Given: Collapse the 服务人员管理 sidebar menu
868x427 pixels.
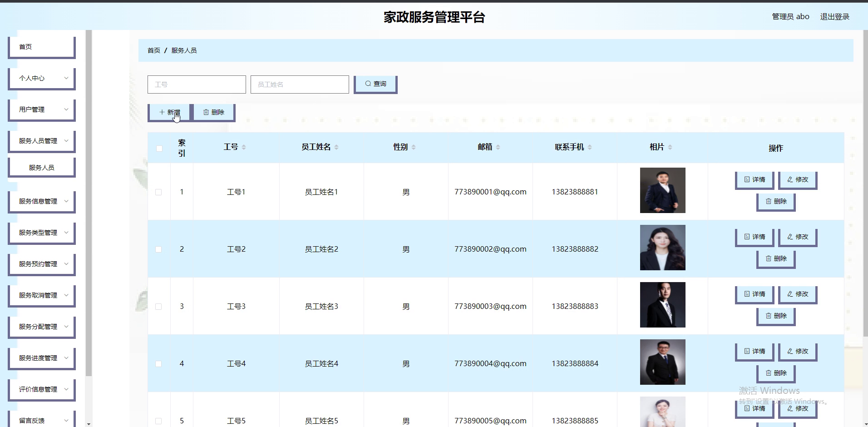Looking at the screenshot, I should click(x=41, y=141).
